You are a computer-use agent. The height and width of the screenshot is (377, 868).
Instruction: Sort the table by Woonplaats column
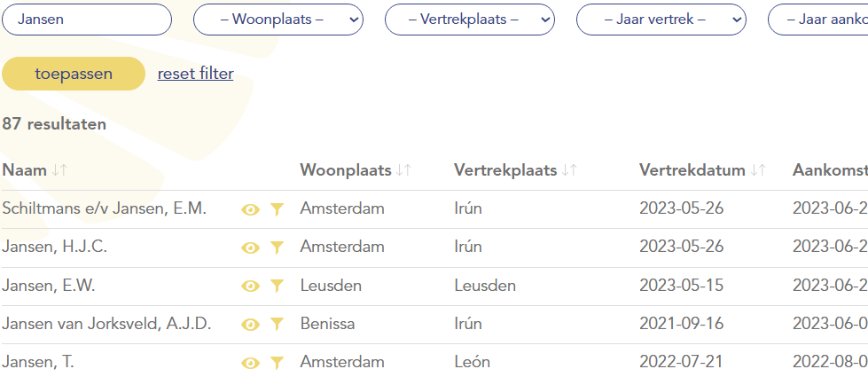pyautogui.click(x=403, y=170)
